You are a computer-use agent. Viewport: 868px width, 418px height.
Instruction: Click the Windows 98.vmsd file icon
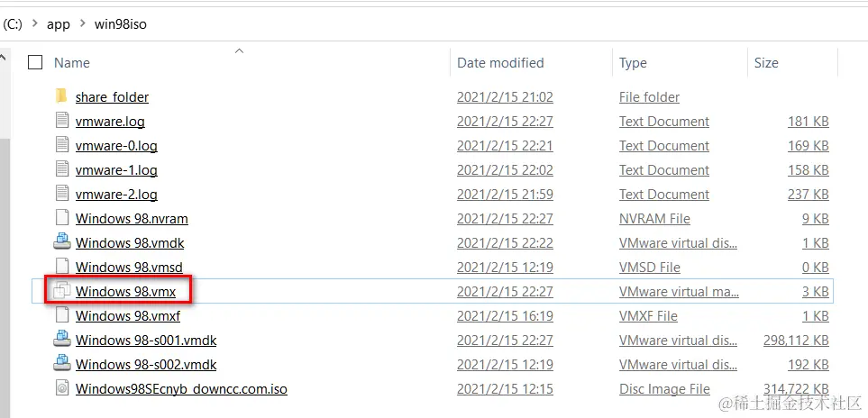click(62, 267)
